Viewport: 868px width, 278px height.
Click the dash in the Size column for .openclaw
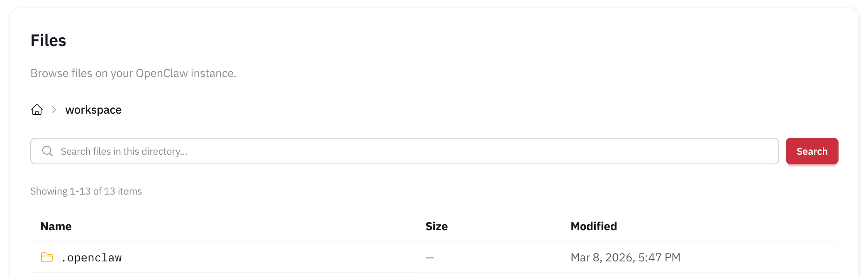429,257
